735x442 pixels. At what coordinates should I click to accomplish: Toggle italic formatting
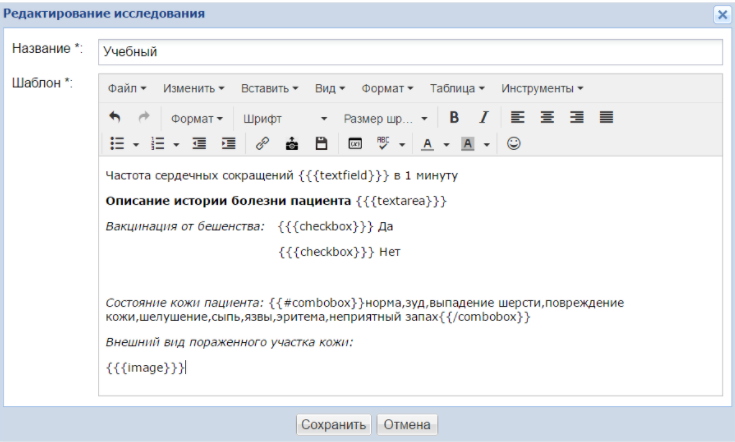tap(483, 117)
